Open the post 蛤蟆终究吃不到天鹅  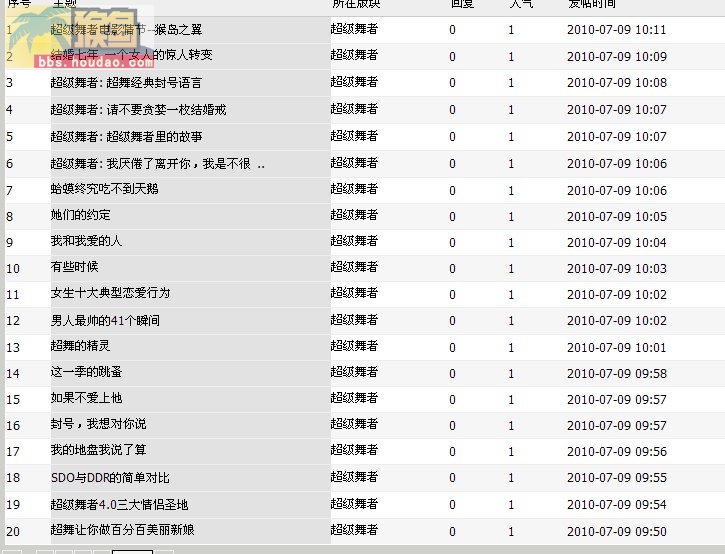click(x=104, y=189)
